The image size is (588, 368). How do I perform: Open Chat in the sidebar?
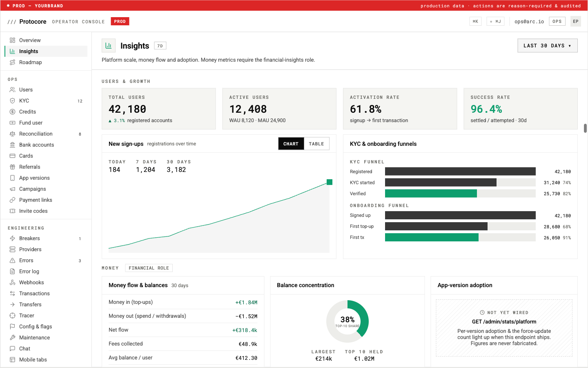[x=46, y=349]
